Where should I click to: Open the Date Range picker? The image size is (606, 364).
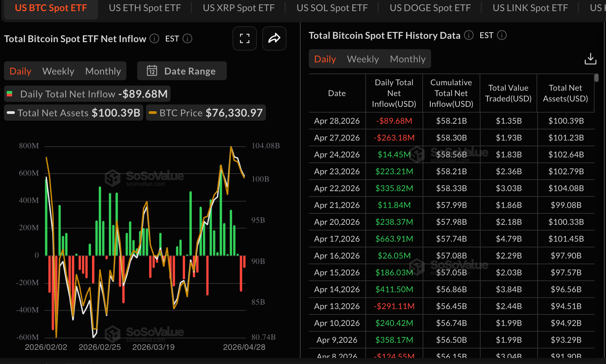point(182,71)
